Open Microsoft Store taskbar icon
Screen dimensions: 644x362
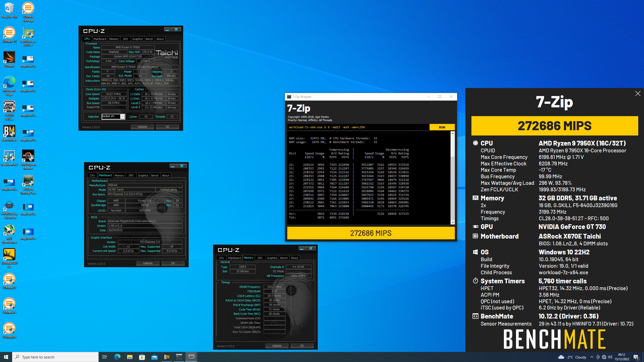(x=142, y=357)
